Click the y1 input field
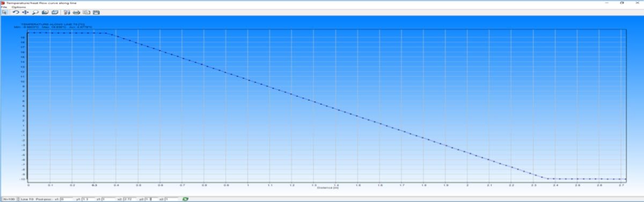Image resolution: width=644 pixels, height=202 pixels. [x=88, y=199]
